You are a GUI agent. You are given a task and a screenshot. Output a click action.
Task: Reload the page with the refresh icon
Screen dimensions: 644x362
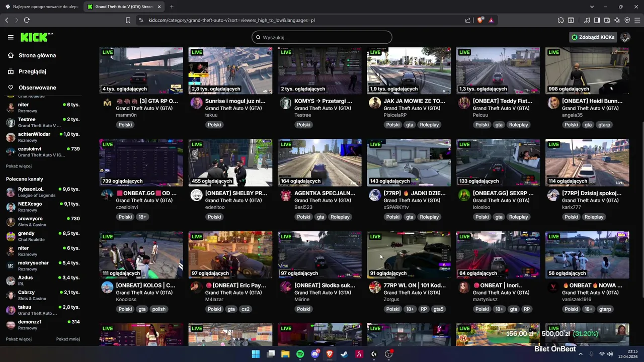27,20
